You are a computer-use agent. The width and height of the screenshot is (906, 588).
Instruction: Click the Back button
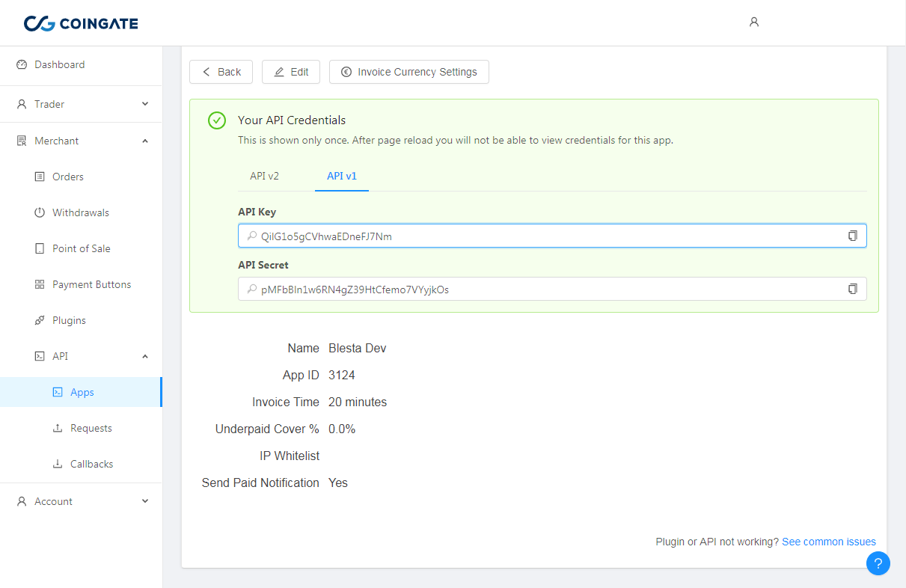pyautogui.click(x=221, y=73)
